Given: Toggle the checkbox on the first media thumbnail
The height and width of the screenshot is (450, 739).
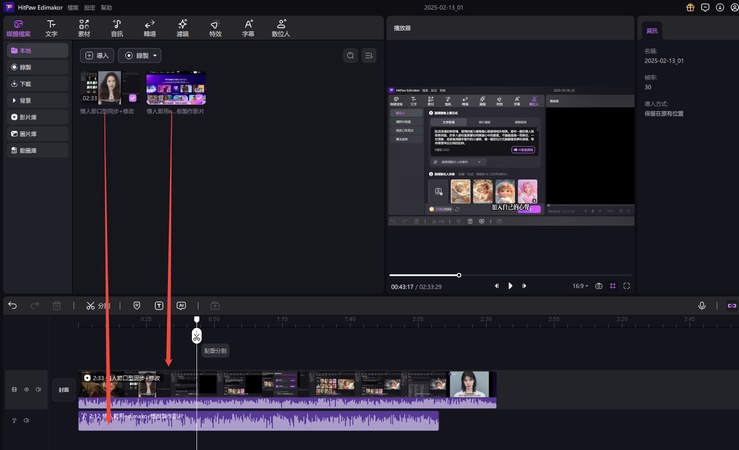Looking at the screenshot, I should pos(133,98).
